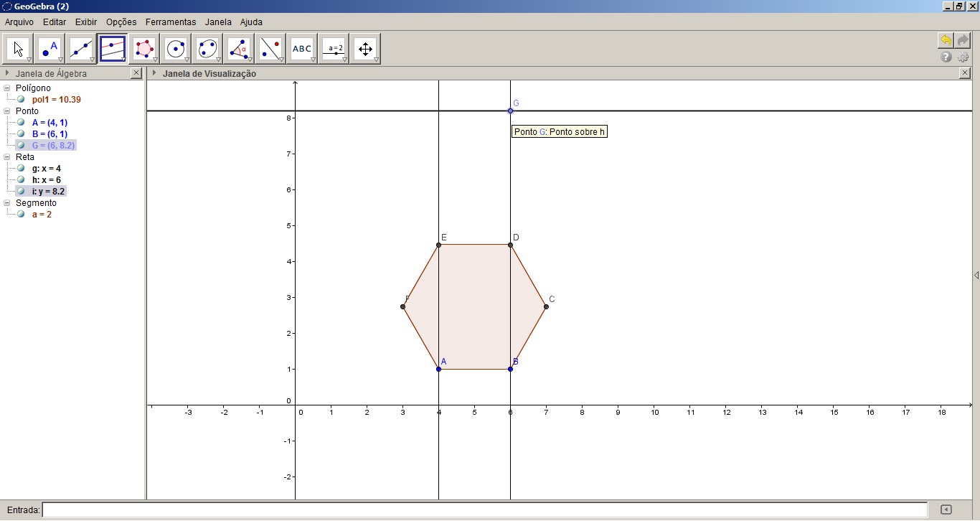The width and height of the screenshot is (980, 521).
Task: Select vertex D of the hexagon
Action: coord(510,245)
